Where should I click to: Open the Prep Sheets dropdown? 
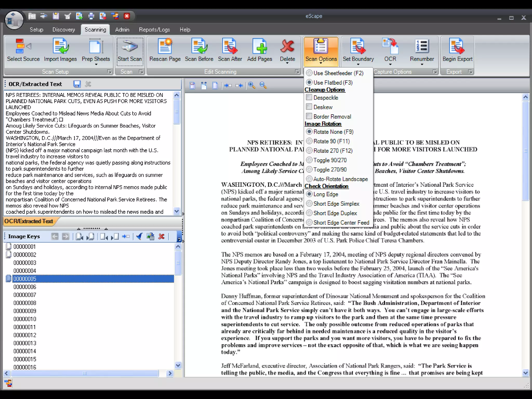tap(96, 64)
